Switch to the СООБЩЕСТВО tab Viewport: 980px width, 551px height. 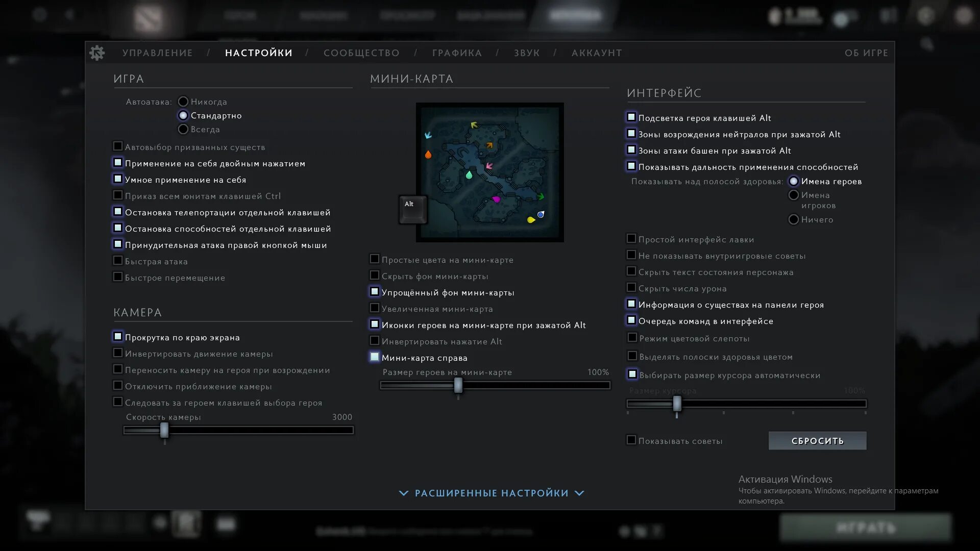tap(362, 53)
